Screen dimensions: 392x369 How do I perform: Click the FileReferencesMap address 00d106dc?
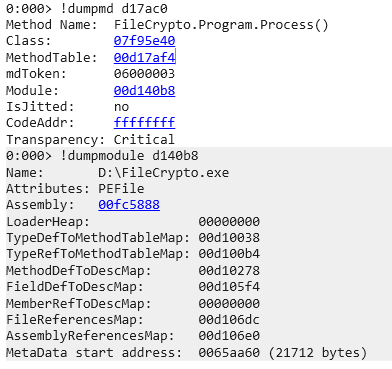(x=229, y=320)
